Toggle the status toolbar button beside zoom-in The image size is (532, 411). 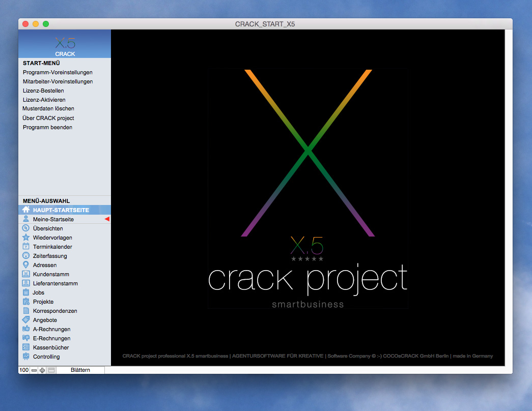(x=51, y=370)
